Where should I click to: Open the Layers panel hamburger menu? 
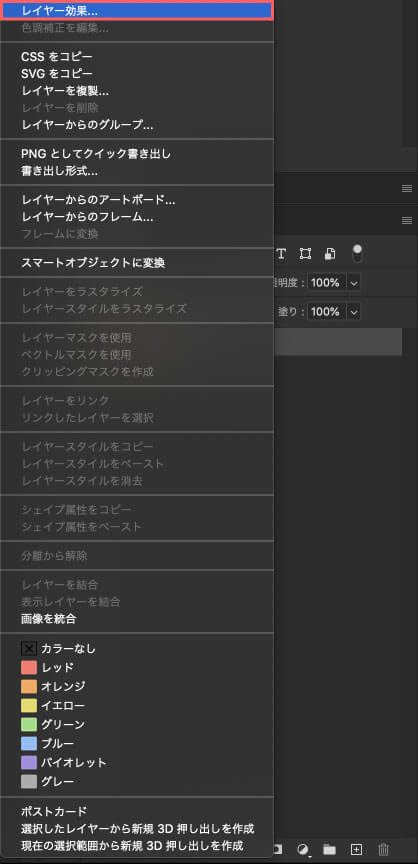(407, 220)
